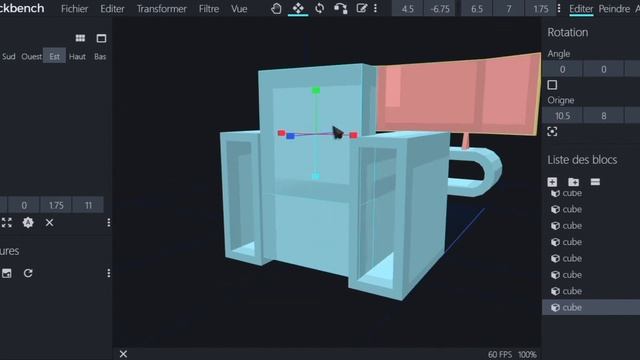Select the hand-shaped Resize tool
This screenshot has height=360, width=640.
point(276,9)
